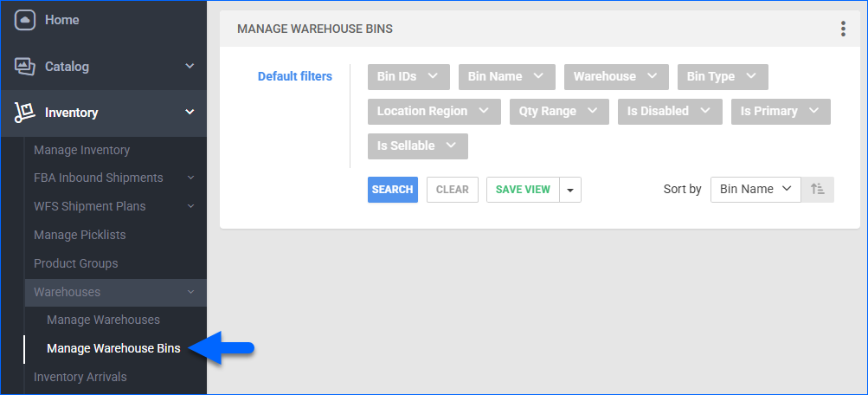This screenshot has width=868, height=395.
Task: Expand the Bin Type filter
Action: click(722, 76)
